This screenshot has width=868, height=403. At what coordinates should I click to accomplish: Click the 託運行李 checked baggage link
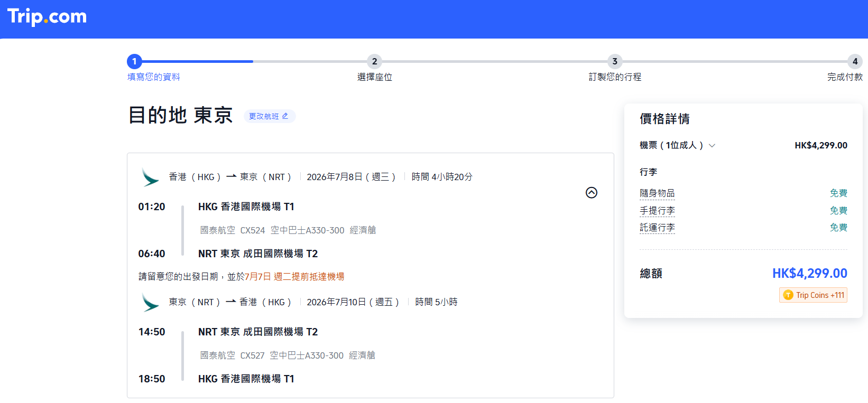657,228
